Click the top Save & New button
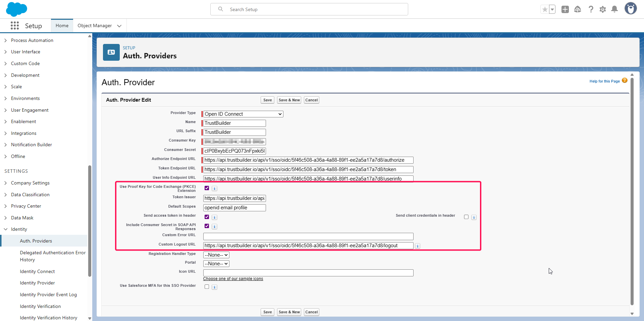 point(289,100)
